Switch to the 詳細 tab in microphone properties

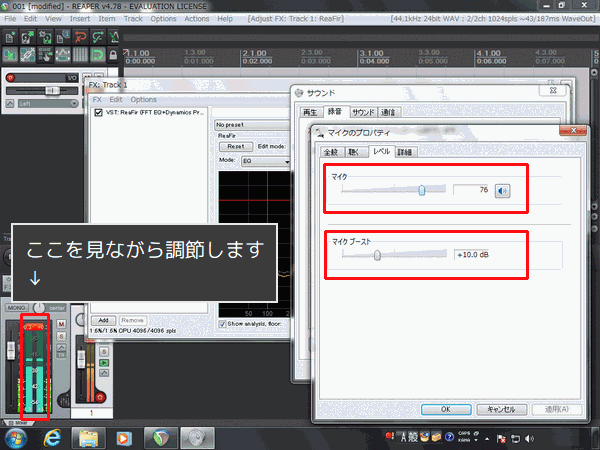tap(404, 151)
